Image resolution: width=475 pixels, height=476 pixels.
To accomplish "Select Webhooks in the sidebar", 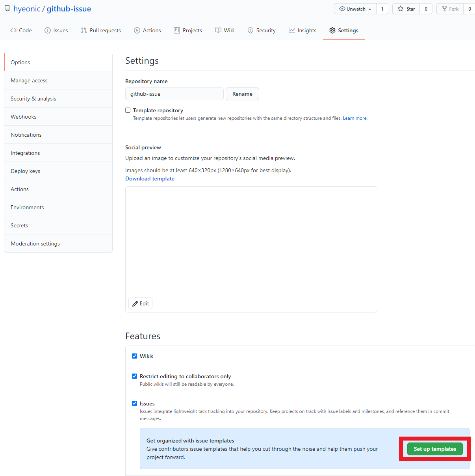I will [x=24, y=117].
